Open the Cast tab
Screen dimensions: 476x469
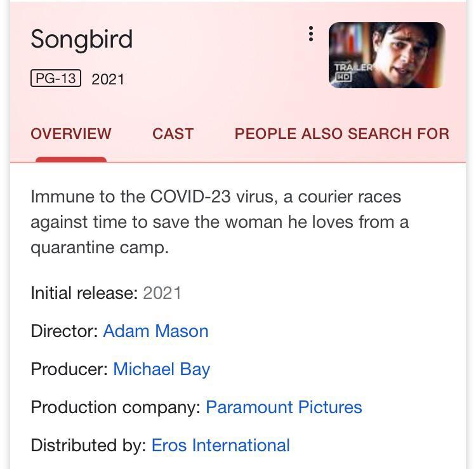(x=173, y=134)
